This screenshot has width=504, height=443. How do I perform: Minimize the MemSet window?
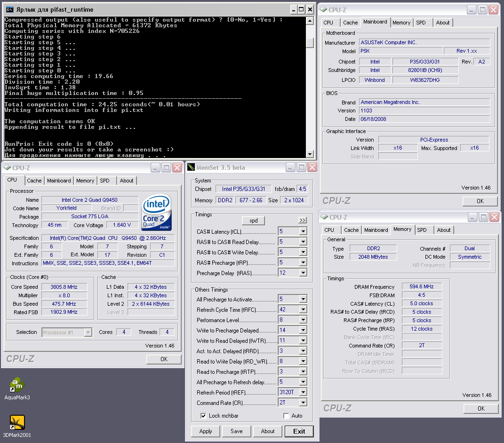click(x=290, y=167)
